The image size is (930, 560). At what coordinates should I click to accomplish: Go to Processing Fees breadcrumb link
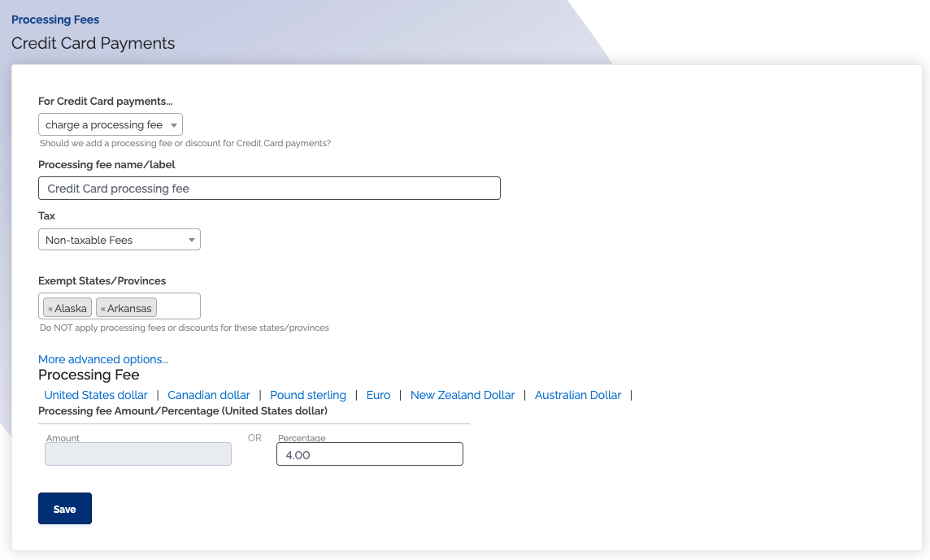(x=55, y=20)
